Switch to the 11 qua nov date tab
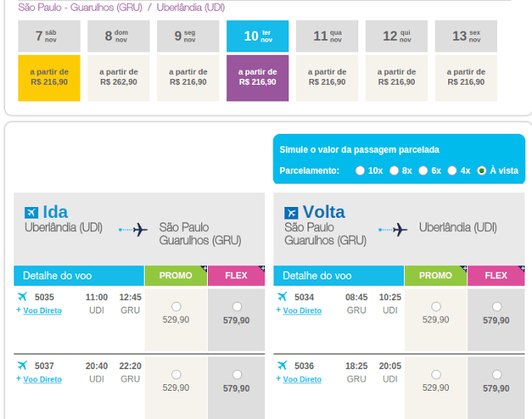The height and width of the screenshot is (419, 532). 327,36
